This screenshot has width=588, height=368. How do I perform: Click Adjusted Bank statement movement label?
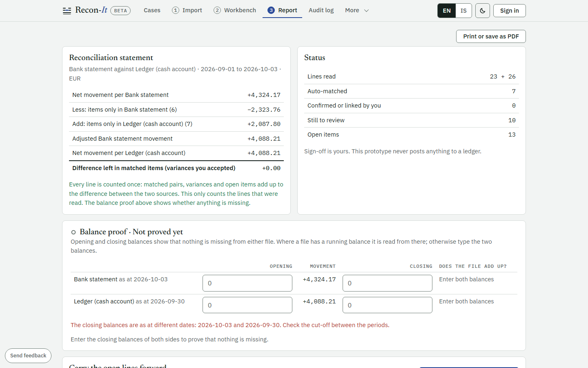pyautogui.click(x=122, y=139)
